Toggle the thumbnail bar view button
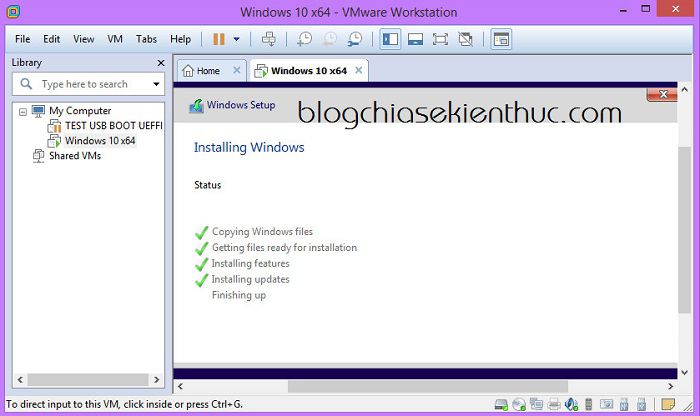 [415, 39]
